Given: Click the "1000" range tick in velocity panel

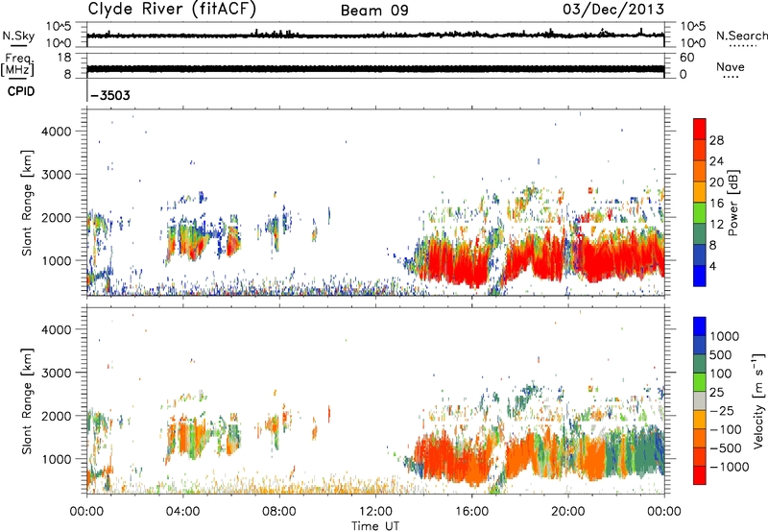Looking at the screenshot, I should pos(57,459).
